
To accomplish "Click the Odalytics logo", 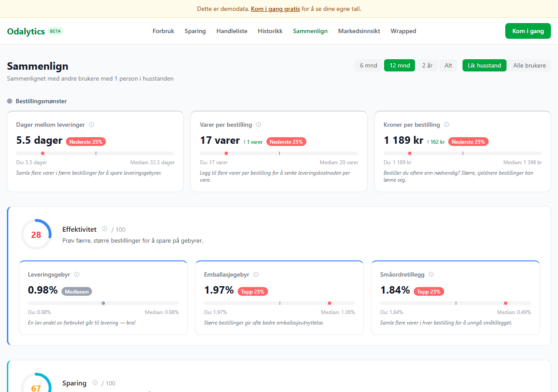I will 26,31.
